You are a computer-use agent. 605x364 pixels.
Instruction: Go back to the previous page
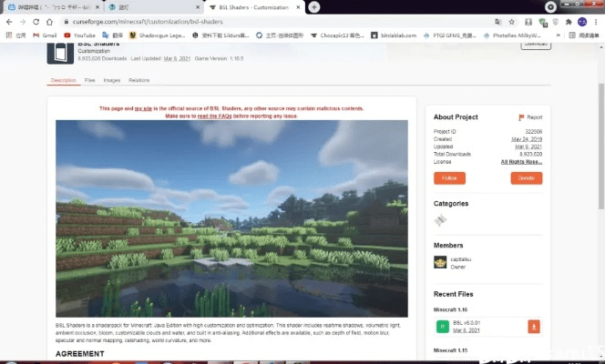[8, 21]
